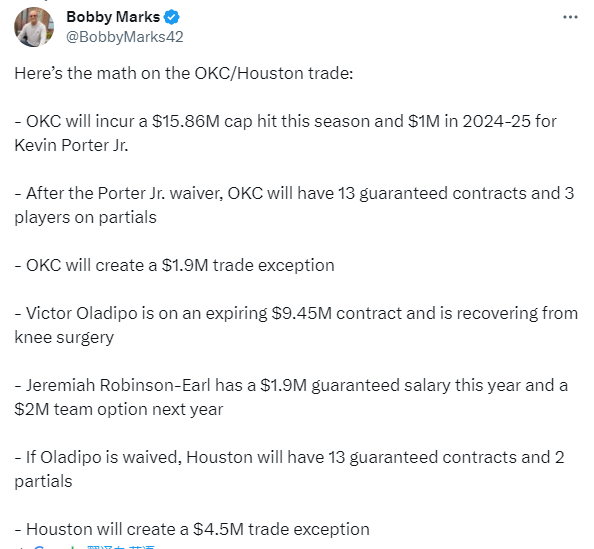Open the @BobbyMarks42 handle link
594x549 pixels.
125,37
